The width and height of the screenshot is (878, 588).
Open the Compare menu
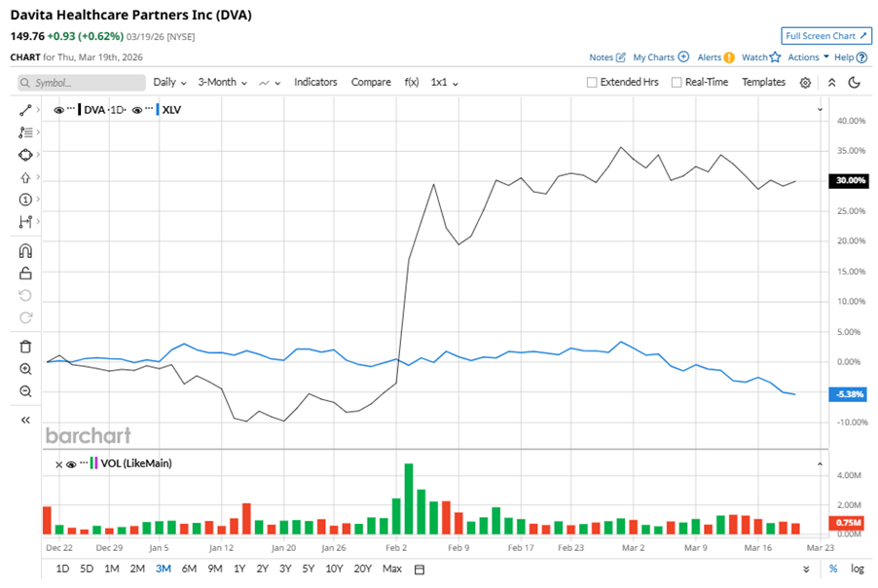(371, 83)
